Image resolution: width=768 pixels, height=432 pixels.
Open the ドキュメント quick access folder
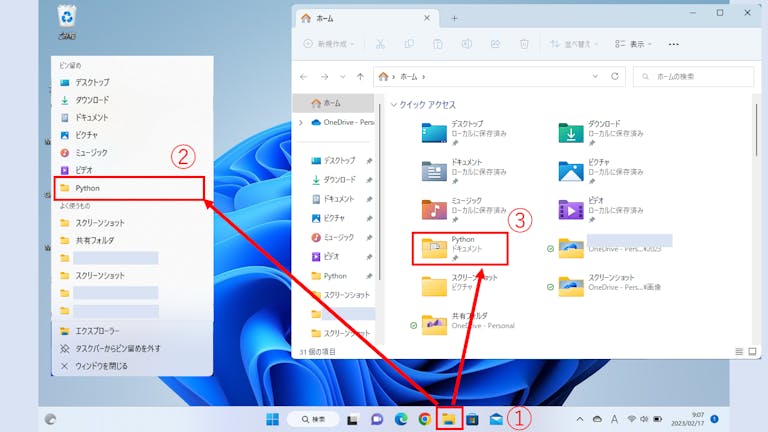pos(464,171)
